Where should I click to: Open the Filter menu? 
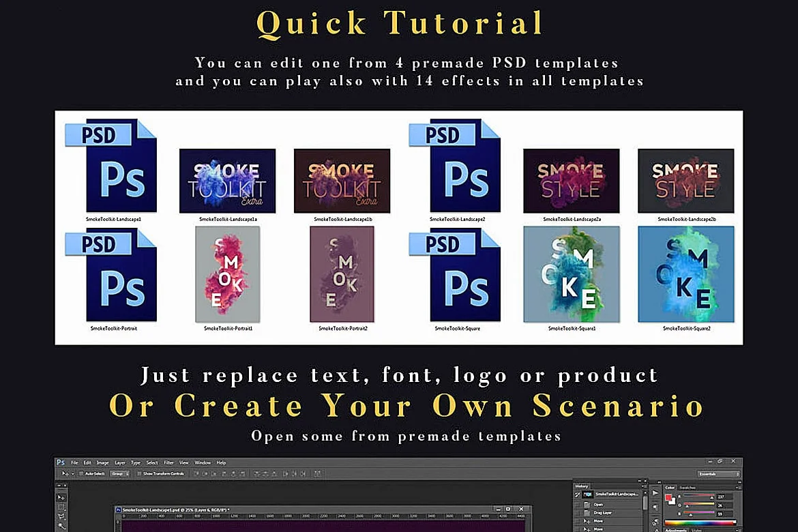pos(169,462)
